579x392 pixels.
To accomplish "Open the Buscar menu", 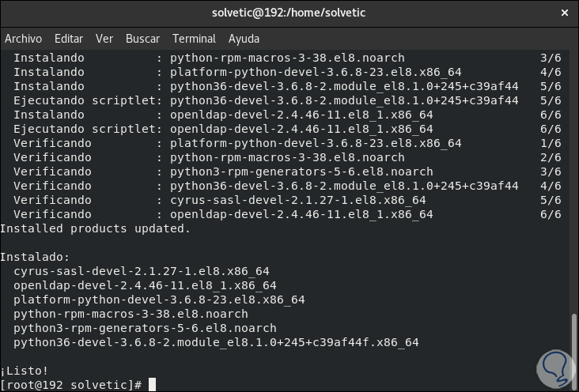I will pyautogui.click(x=142, y=38).
